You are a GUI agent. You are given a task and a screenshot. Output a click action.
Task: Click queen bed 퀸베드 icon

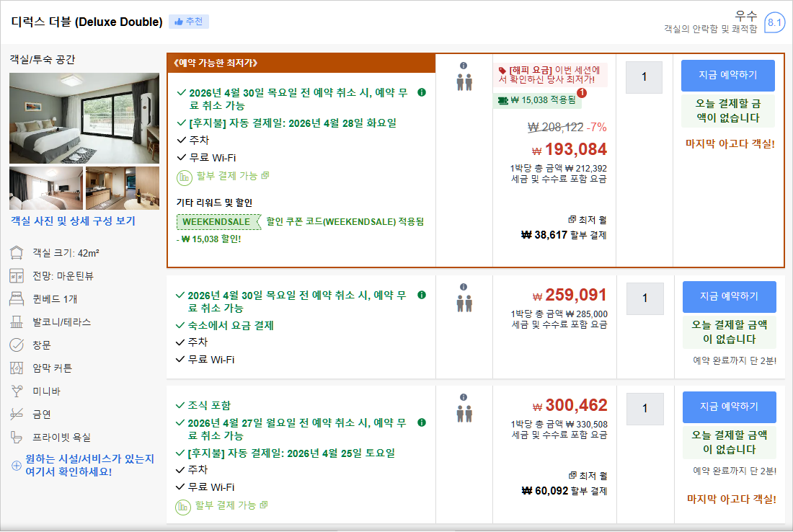tap(17, 299)
